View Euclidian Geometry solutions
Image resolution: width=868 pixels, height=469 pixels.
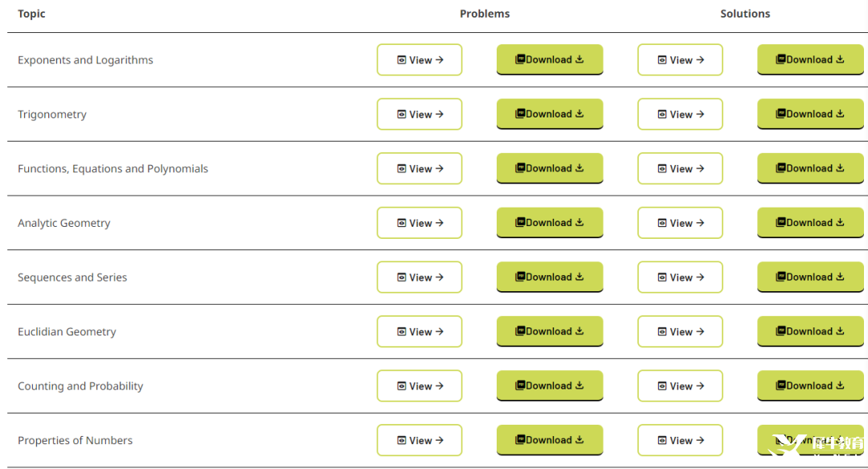pos(680,331)
